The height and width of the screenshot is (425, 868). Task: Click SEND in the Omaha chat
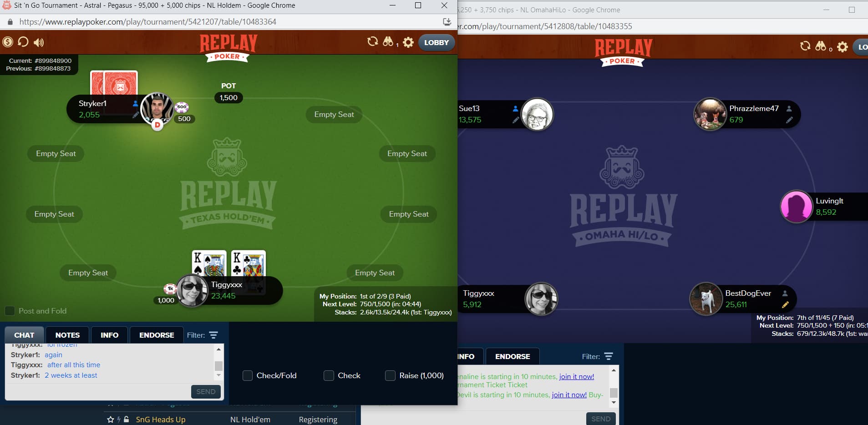(x=601, y=419)
